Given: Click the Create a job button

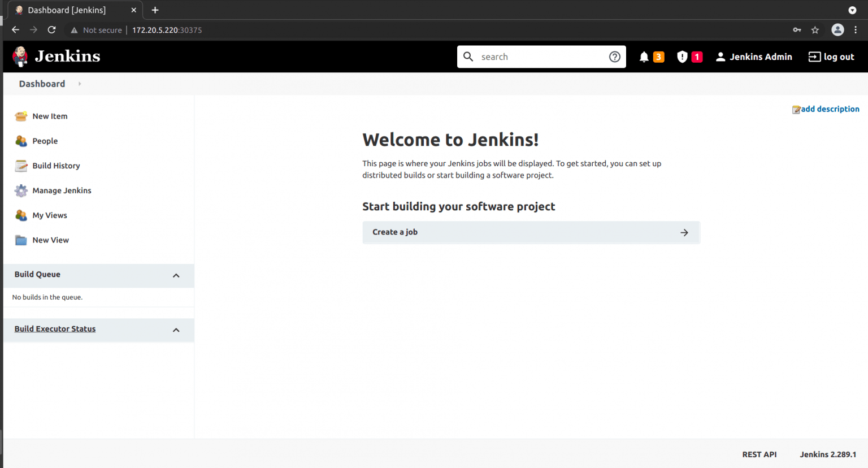Looking at the screenshot, I should pos(531,232).
